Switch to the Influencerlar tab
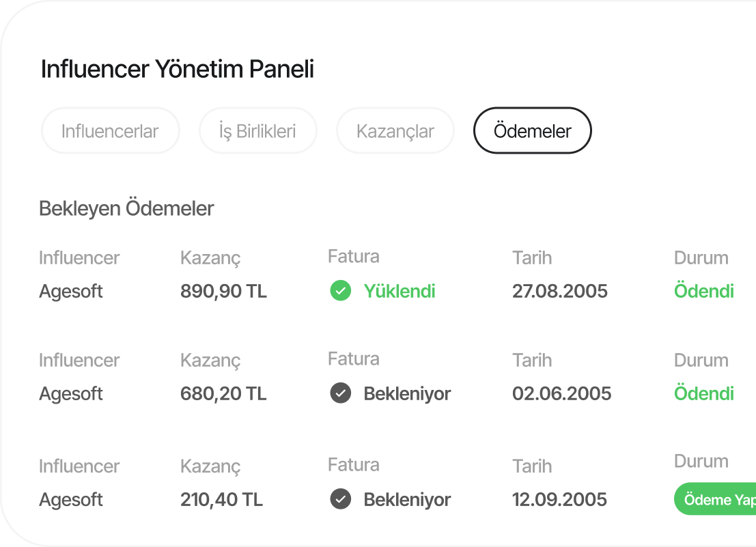756x547 pixels. (x=110, y=130)
